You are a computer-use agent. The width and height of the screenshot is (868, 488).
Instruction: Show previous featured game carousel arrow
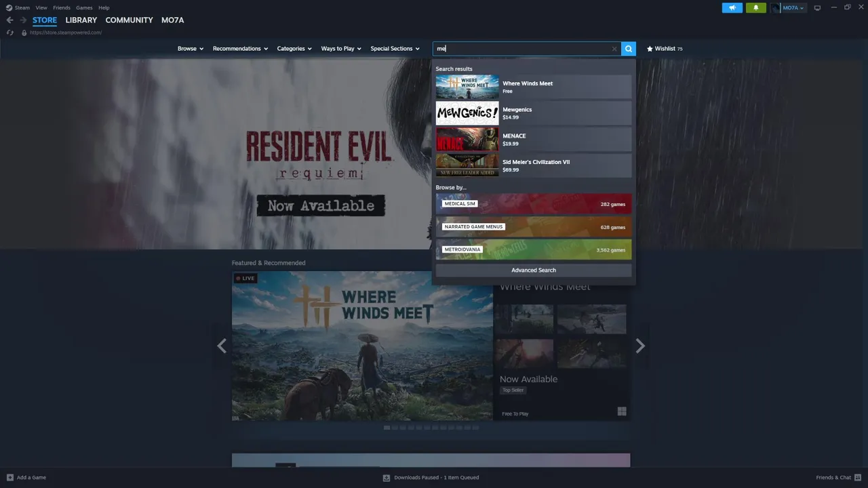point(222,346)
